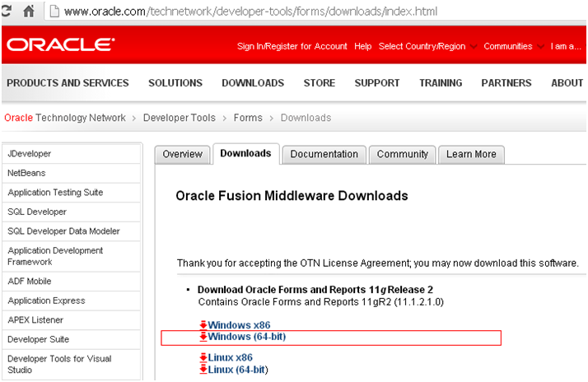This screenshot has width=588, height=382.
Task: Click the Oracle logo
Action: pos(60,44)
